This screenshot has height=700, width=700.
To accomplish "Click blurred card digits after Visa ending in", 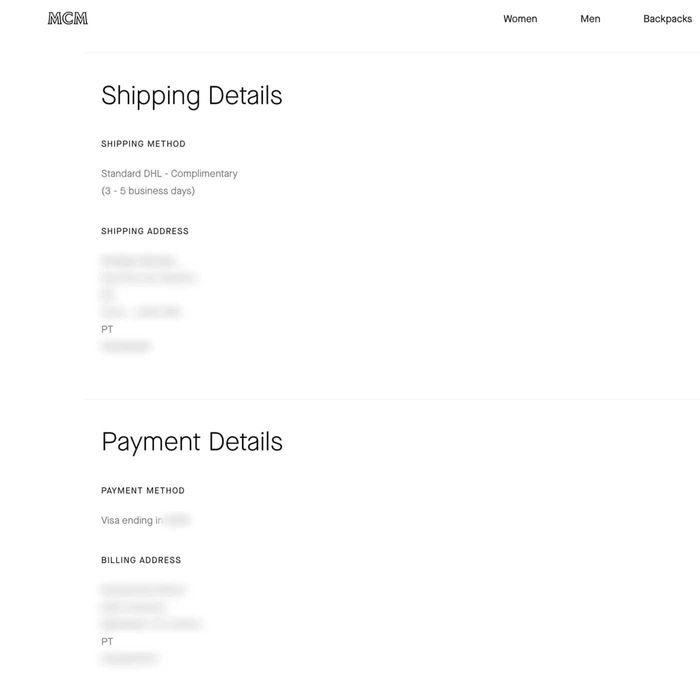I will point(178,521).
